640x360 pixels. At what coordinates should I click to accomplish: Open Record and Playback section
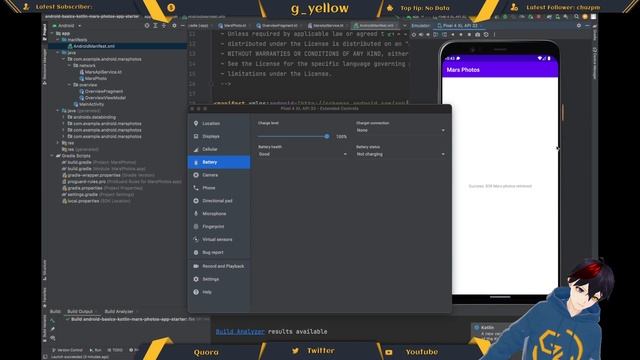(219, 266)
